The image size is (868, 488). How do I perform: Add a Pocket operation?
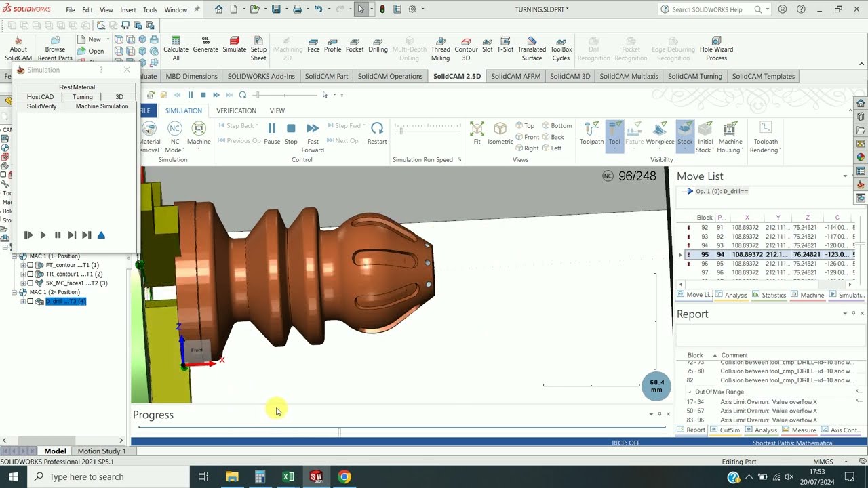pyautogui.click(x=355, y=45)
